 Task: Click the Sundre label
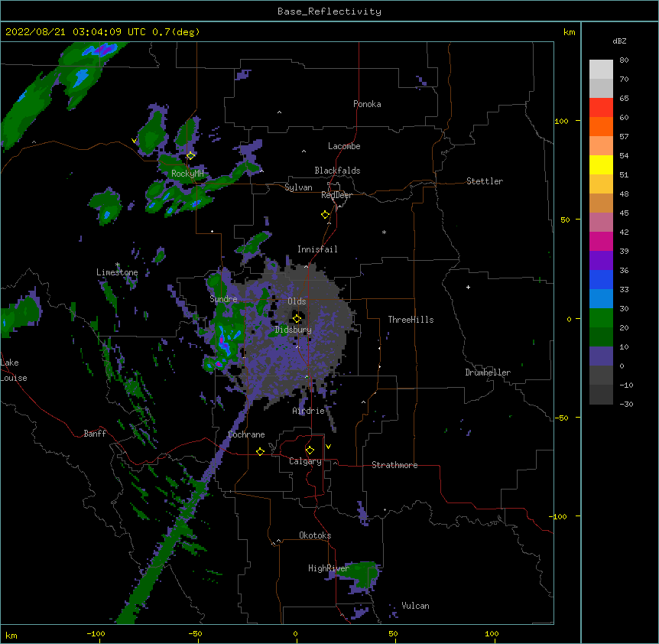(223, 299)
